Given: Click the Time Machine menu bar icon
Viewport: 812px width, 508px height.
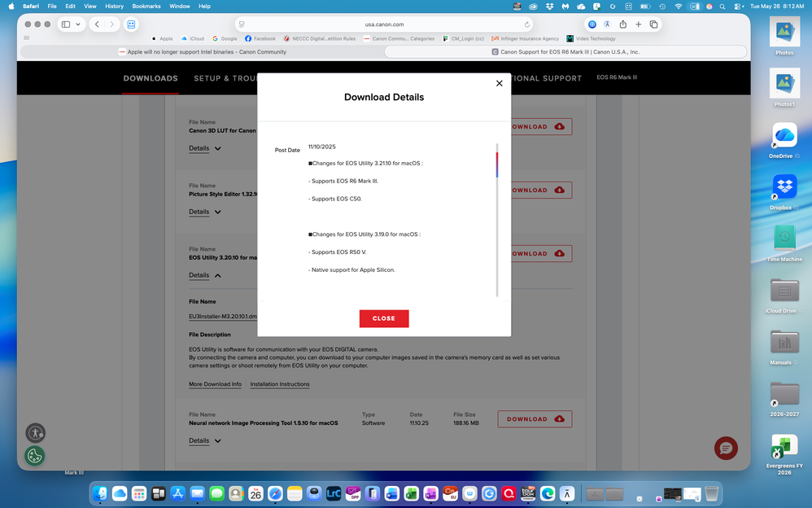Looking at the screenshot, I should pyautogui.click(x=662, y=7).
